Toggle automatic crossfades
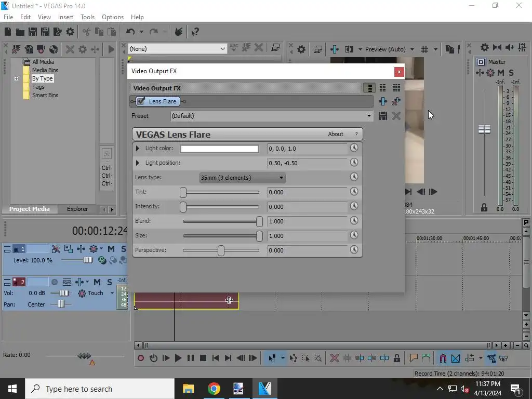The height and width of the screenshot is (399, 532). coord(456,358)
